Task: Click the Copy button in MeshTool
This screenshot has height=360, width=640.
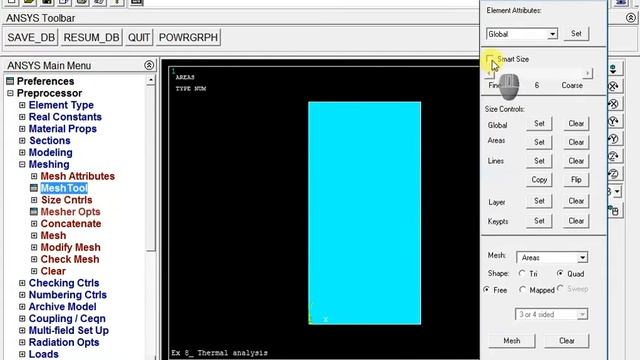Action: click(x=539, y=180)
